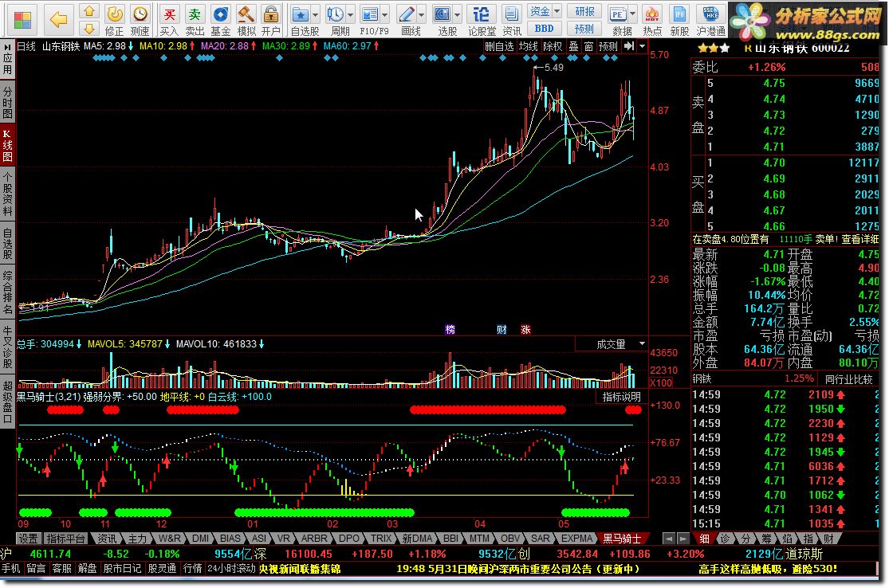Image resolution: width=889 pixels, height=588 pixels.
Task: Click the 指标说明 indicator description button
Action: point(621,397)
